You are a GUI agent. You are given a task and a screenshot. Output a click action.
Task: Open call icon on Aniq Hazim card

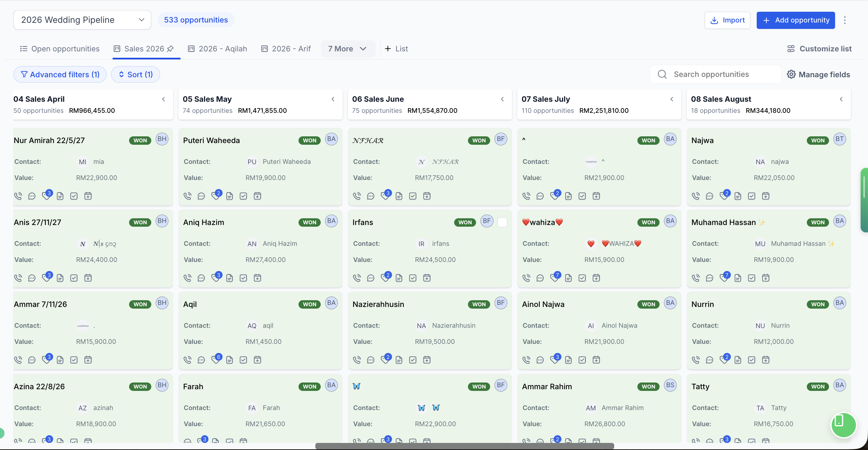[x=188, y=278]
